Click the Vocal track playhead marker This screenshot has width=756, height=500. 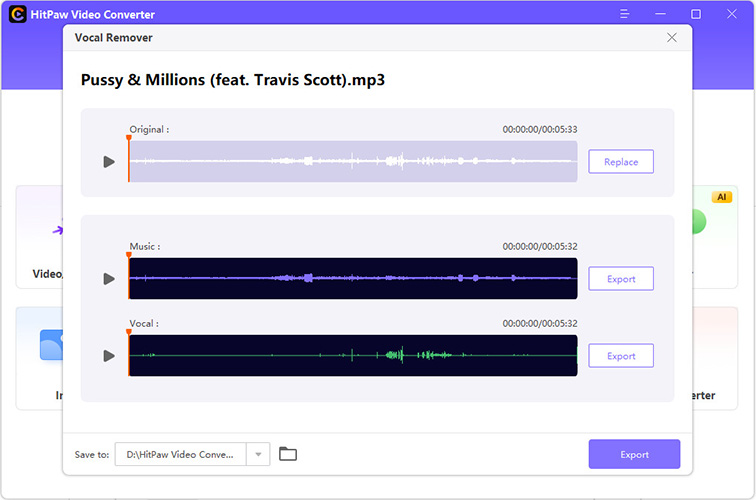129,332
